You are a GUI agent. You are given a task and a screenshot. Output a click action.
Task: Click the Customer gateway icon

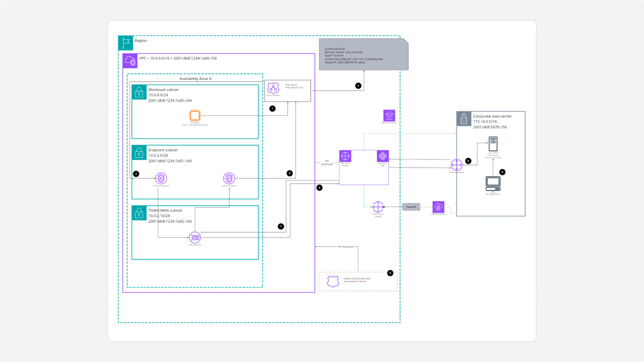[x=456, y=165]
